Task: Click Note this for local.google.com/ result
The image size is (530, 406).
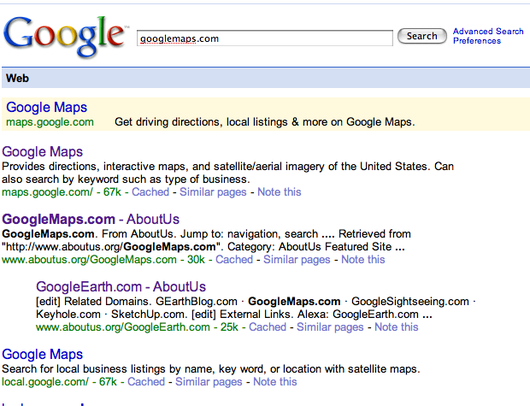Action: click(275, 382)
